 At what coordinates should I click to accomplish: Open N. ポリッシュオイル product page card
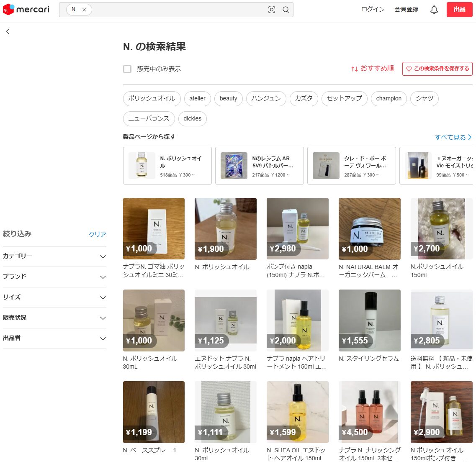(167, 166)
